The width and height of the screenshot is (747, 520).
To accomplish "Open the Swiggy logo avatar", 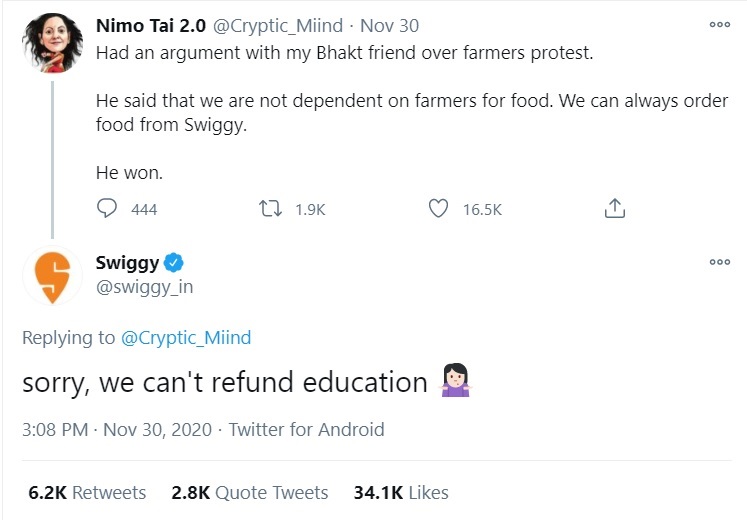I will 52,274.
